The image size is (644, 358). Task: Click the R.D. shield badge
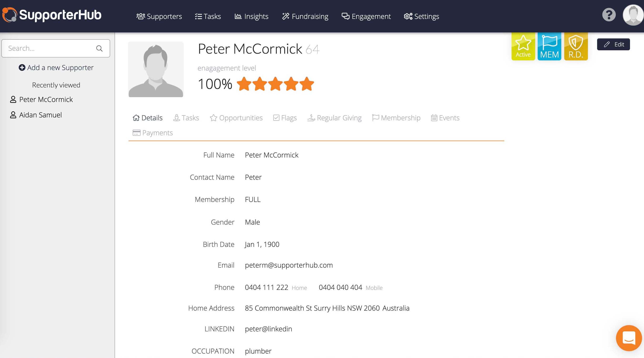point(575,46)
